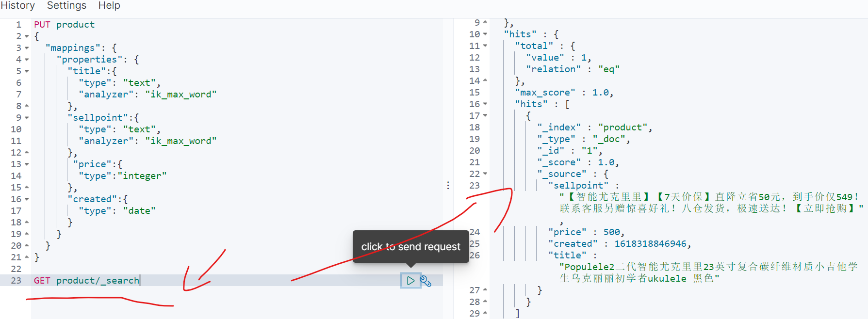This screenshot has height=319, width=868.
Task: Open the History menu
Action: click(18, 5)
